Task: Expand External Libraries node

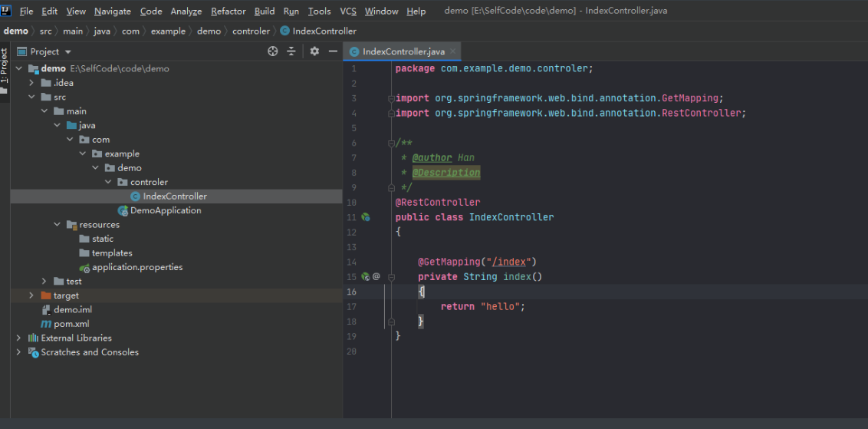Action: [19, 338]
